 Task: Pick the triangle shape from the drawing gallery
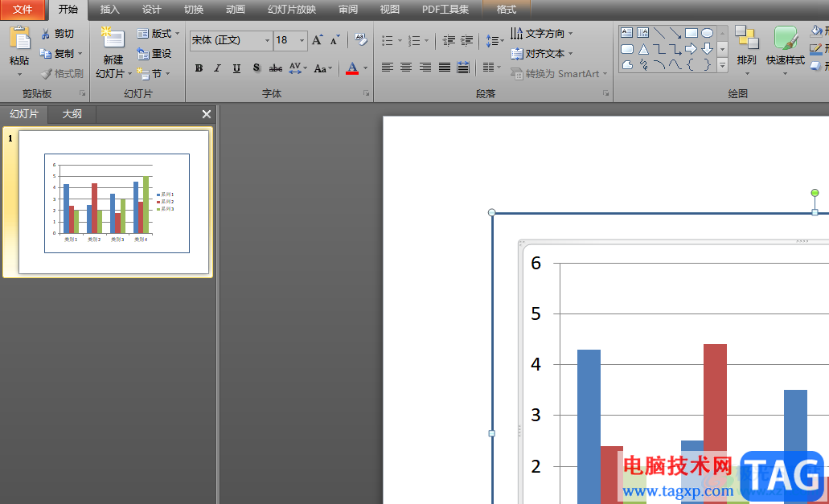pos(643,49)
